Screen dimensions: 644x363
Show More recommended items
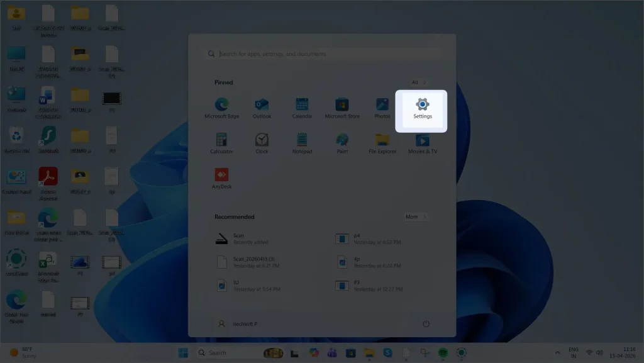[x=415, y=216]
